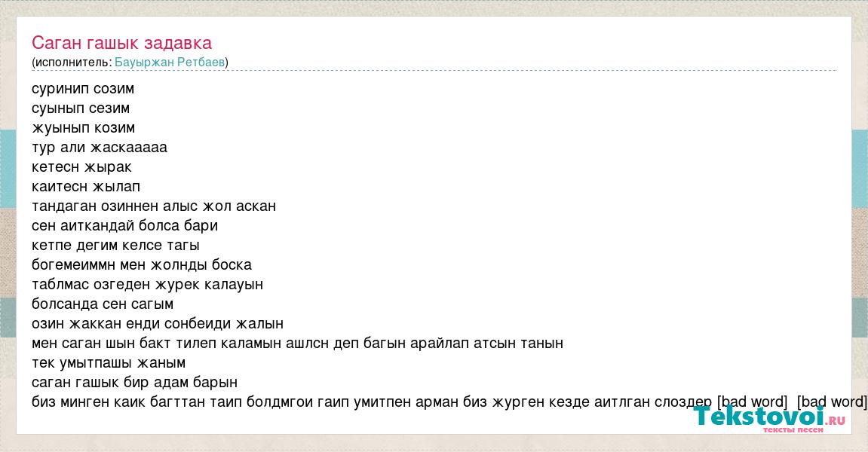Click the Tekstovoi.ru logo
The height and width of the screenshot is (452, 868).
point(769,418)
